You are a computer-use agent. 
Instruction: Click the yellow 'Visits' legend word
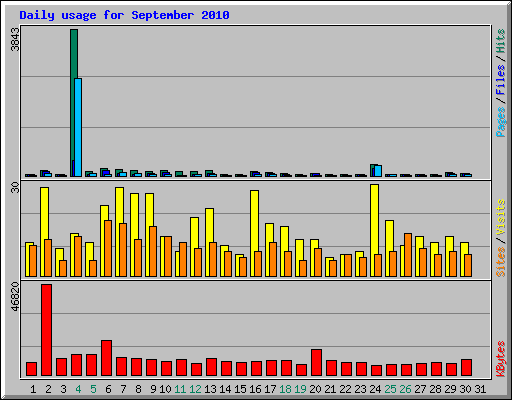point(501,217)
